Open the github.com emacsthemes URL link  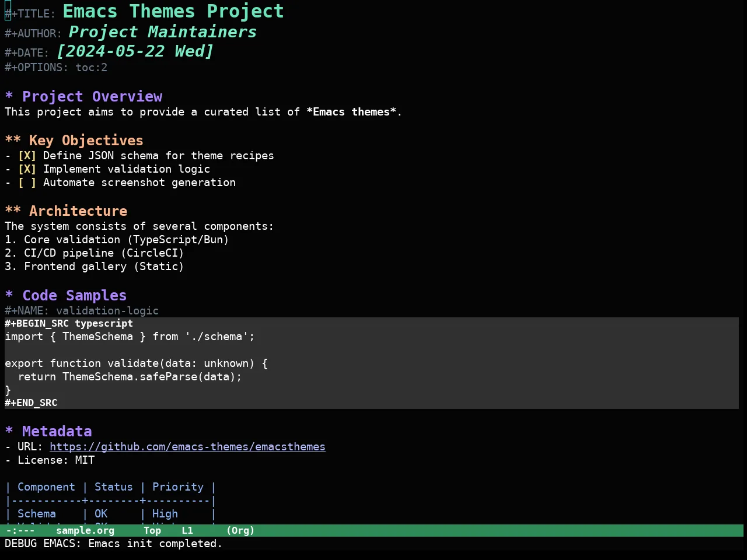point(187,447)
